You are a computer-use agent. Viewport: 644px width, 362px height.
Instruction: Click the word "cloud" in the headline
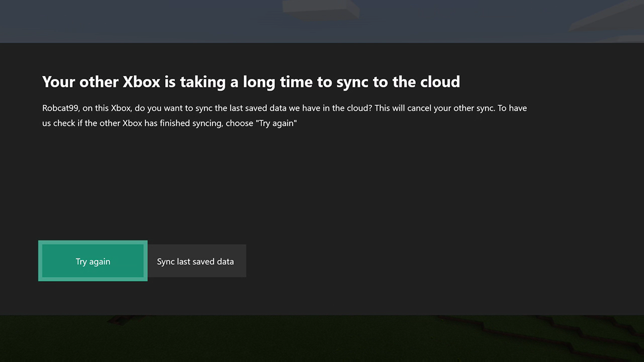click(x=440, y=82)
